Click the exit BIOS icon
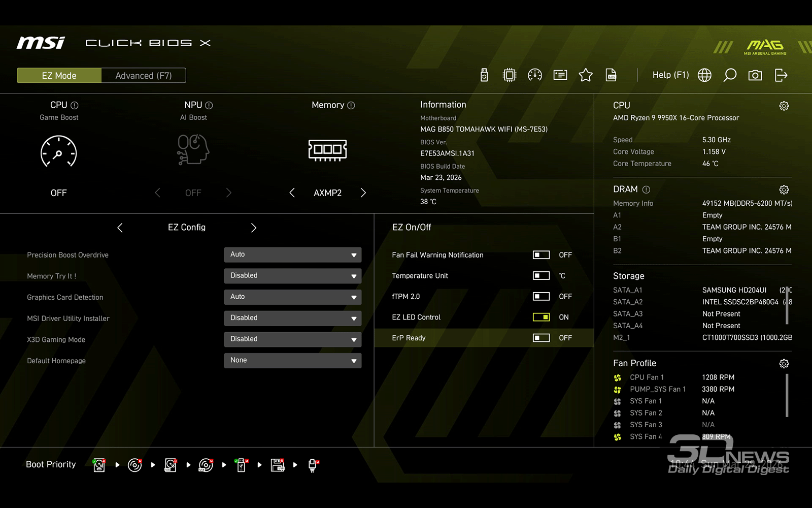Screen dimensions: 812x508 click(x=781, y=75)
